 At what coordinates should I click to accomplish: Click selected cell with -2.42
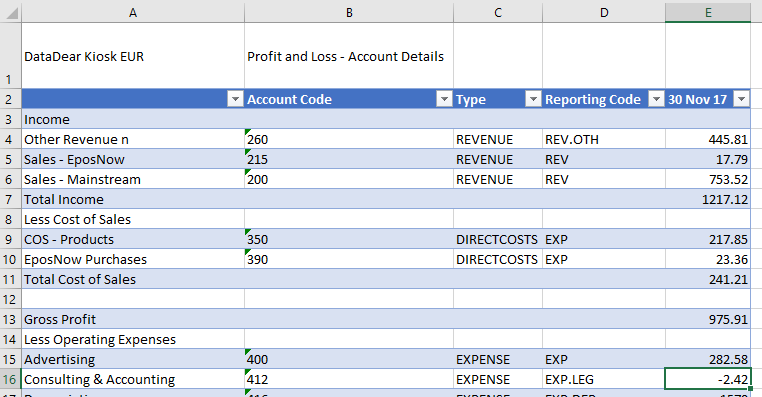(x=708, y=380)
